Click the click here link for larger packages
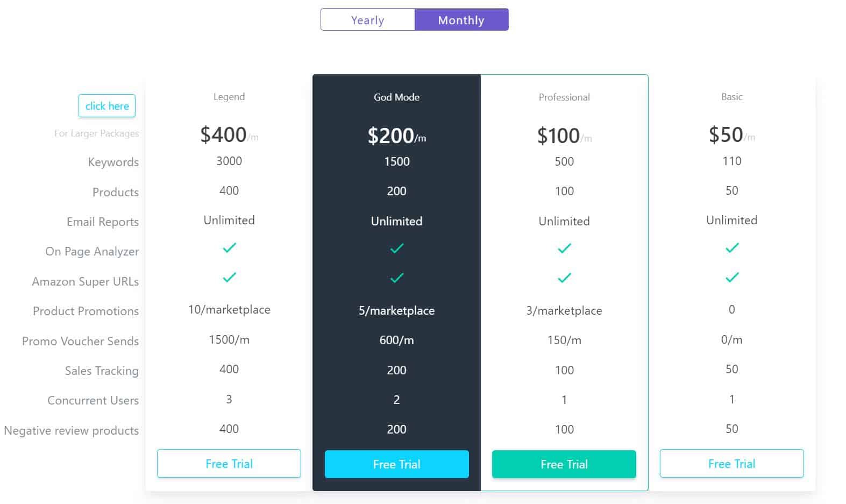The height and width of the screenshot is (504, 846). [106, 105]
